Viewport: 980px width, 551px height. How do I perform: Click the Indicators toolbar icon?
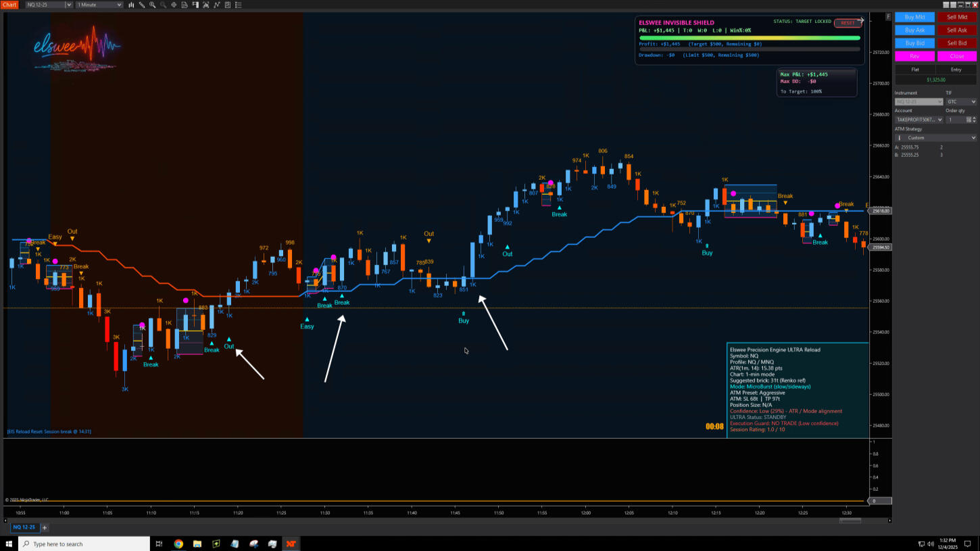(207, 5)
